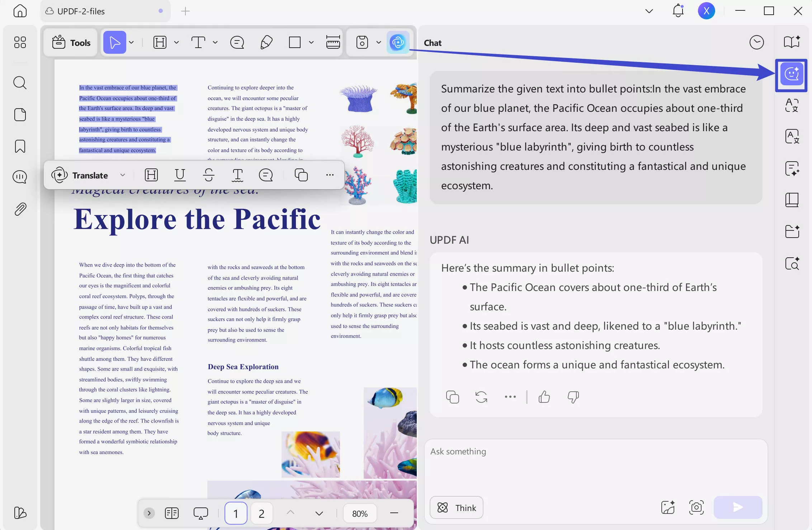
Task: Expand the Translate dropdown arrow
Action: click(123, 175)
